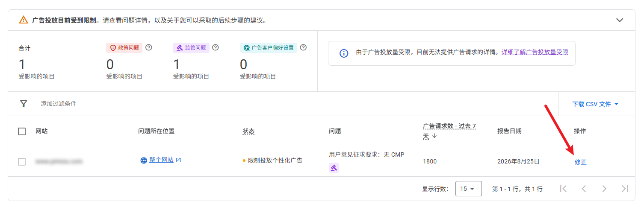Expand the ad serving limit banner chevron
The image size is (644, 207).
[620, 20]
